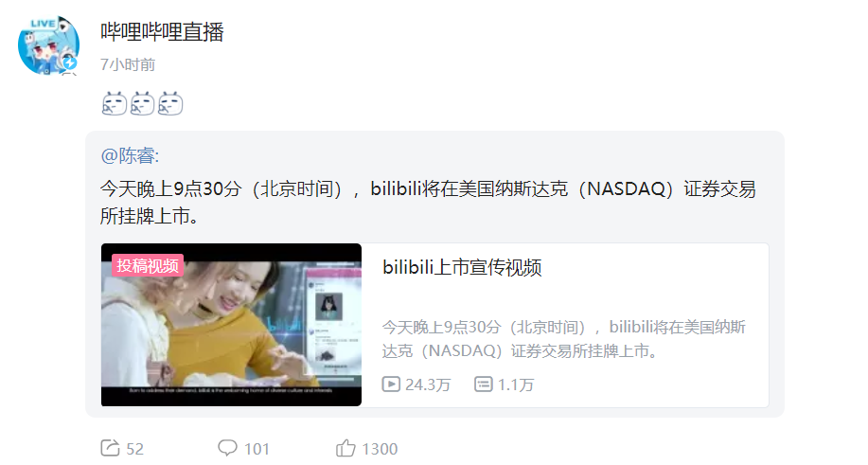Click the comment count 101

point(257,448)
